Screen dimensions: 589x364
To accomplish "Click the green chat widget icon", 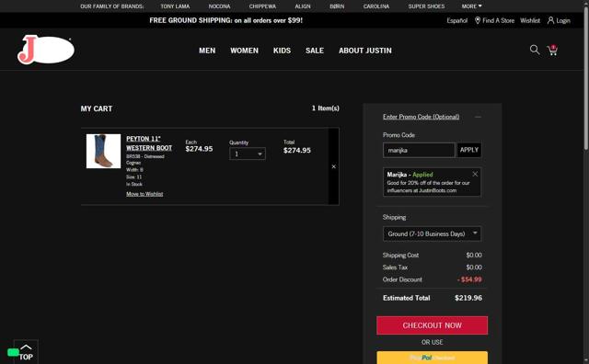I will 13,352.
